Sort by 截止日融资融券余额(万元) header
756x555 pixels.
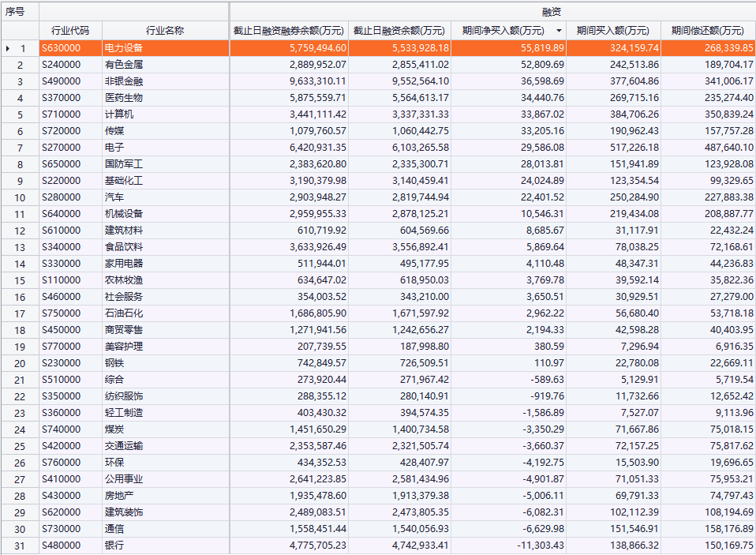(x=288, y=31)
